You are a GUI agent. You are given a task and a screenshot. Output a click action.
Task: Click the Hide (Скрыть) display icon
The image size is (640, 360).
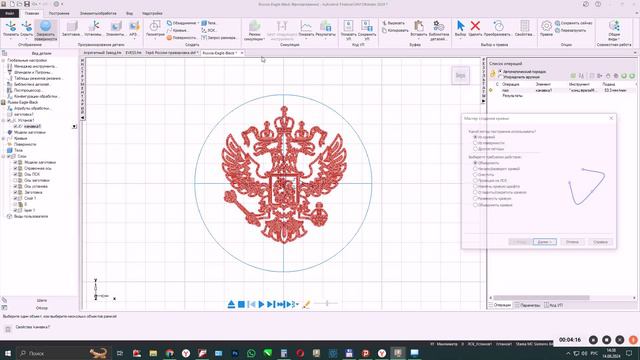pyautogui.click(x=27, y=26)
